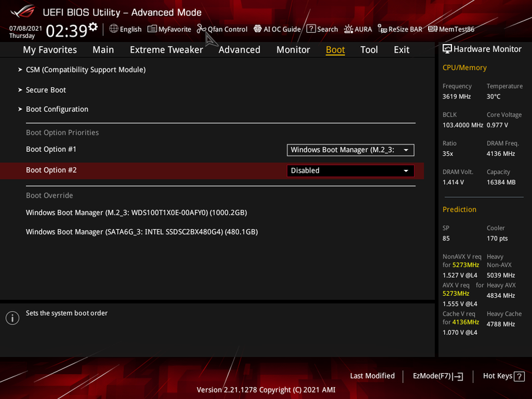Click the 30°C temperature value
The image size is (532, 399).
[493, 97]
